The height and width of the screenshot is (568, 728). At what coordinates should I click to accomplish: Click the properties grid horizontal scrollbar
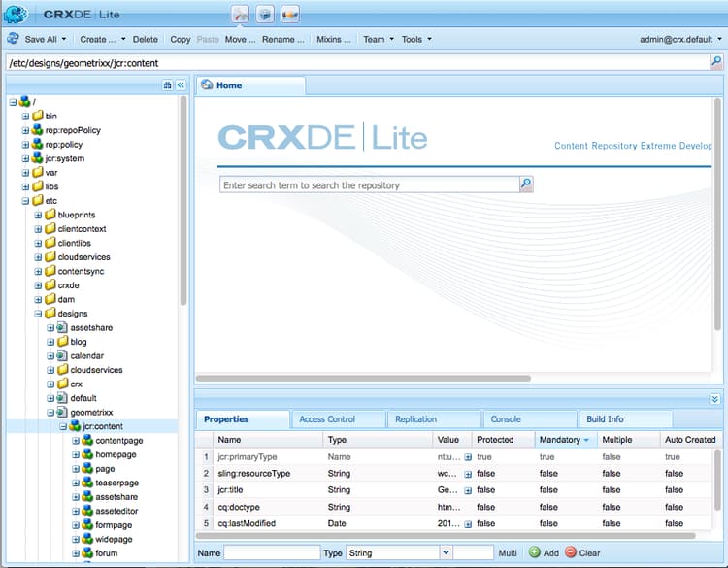[446, 536]
